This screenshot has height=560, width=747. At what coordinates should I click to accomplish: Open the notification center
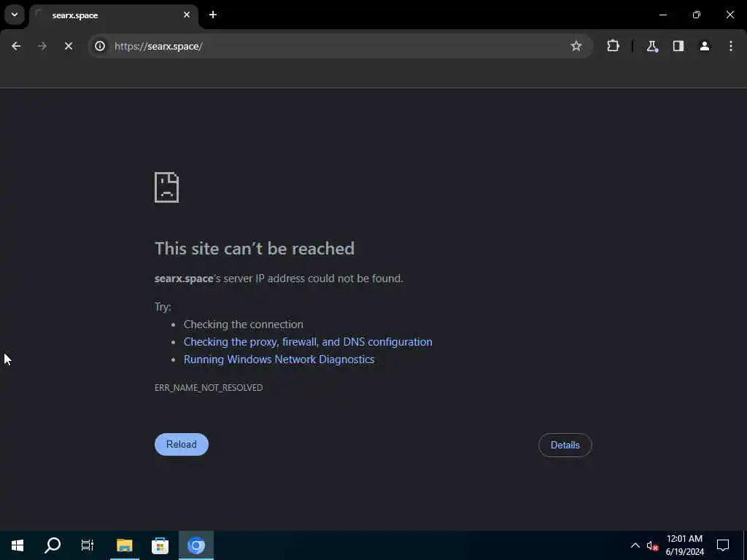(x=723, y=545)
